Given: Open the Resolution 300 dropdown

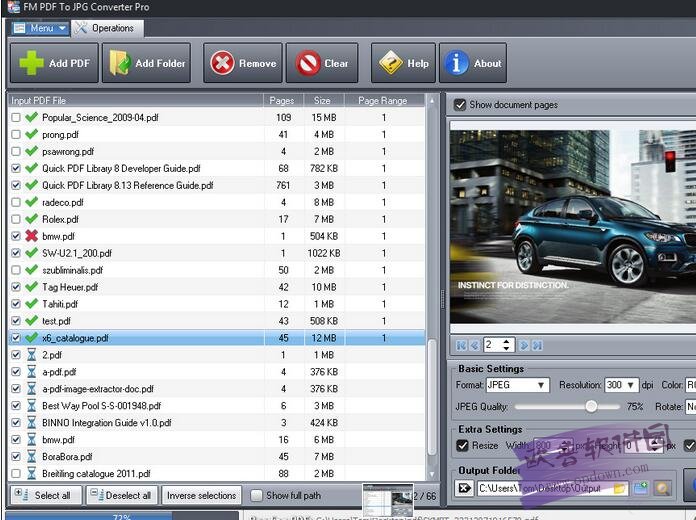Looking at the screenshot, I should [x=621, y=385].
